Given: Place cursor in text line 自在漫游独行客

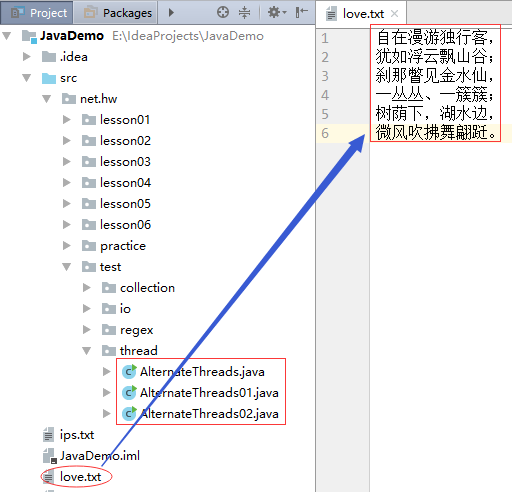Looking at the screenshot, I should click(435, 37).
